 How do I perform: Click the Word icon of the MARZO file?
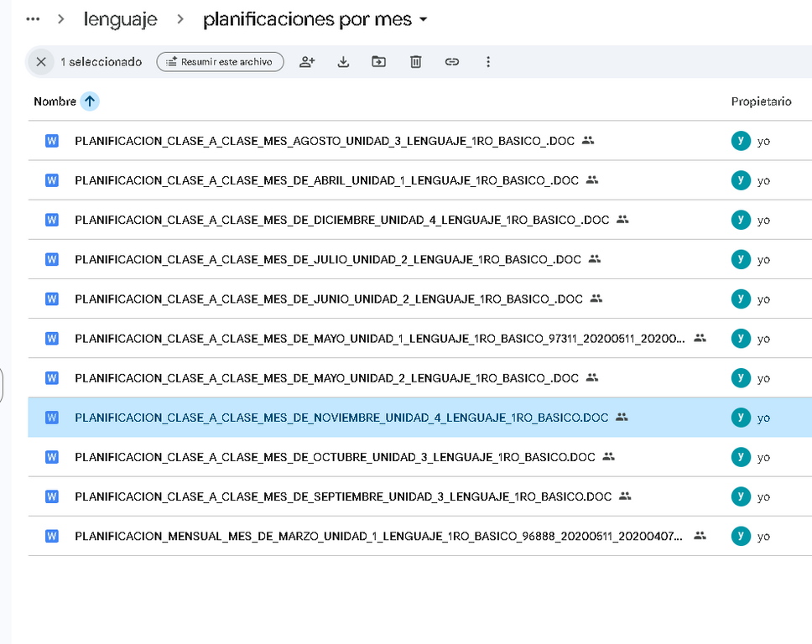point(52,537)
